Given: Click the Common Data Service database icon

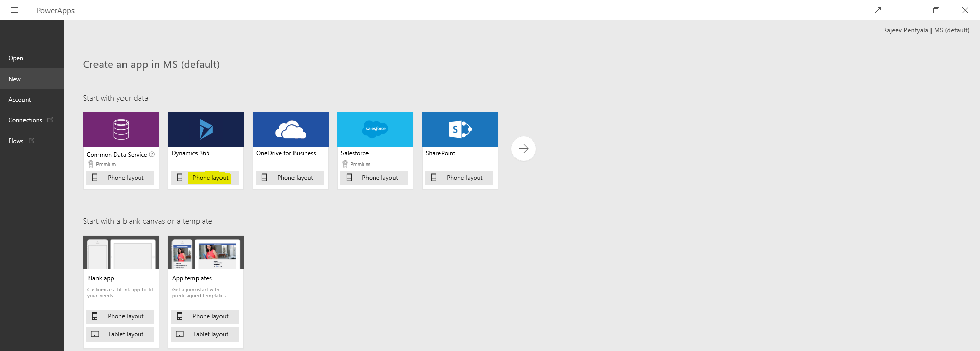Looking at the screenshot, I should tap(121, 129).
